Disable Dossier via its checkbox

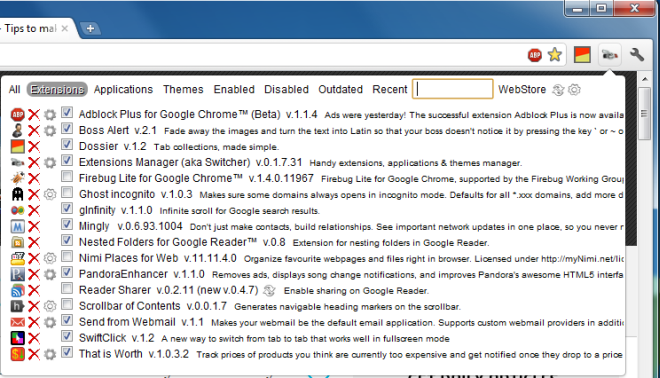[x=67, y=144]
